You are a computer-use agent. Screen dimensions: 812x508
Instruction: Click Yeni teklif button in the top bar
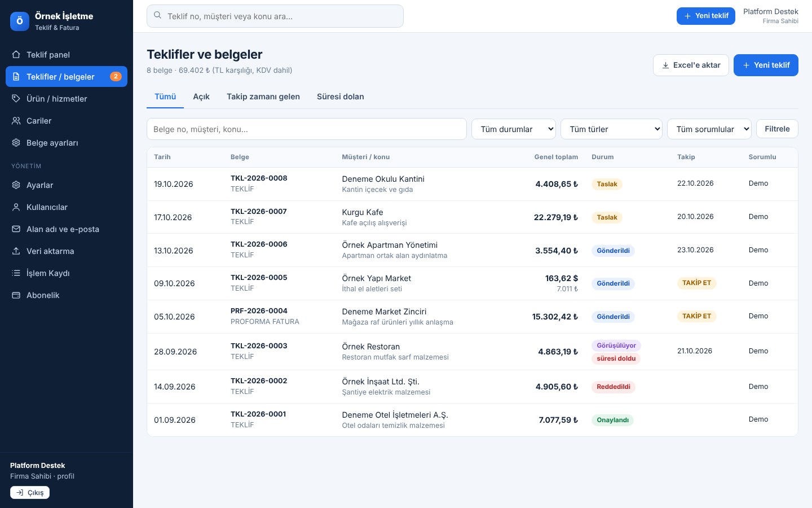pyautogui.click(x=706, y=16)
